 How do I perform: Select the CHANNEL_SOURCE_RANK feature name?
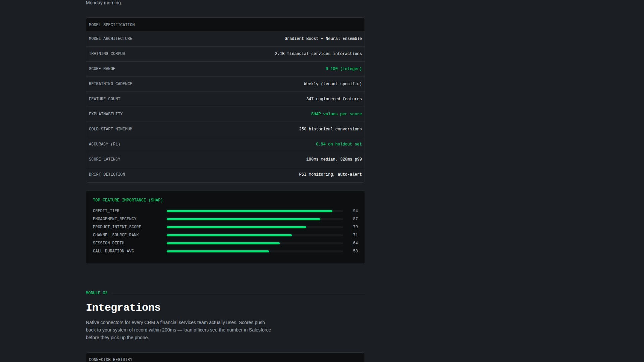coord(116,235)
